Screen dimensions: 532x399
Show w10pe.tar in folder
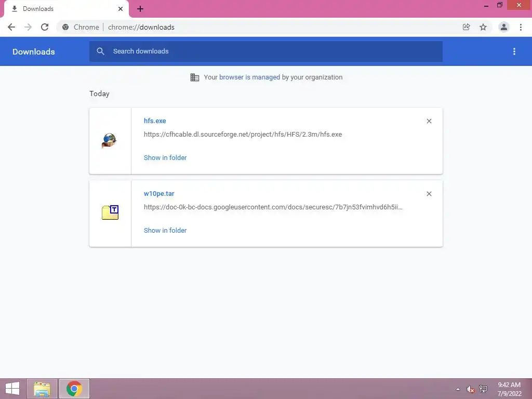165,230
